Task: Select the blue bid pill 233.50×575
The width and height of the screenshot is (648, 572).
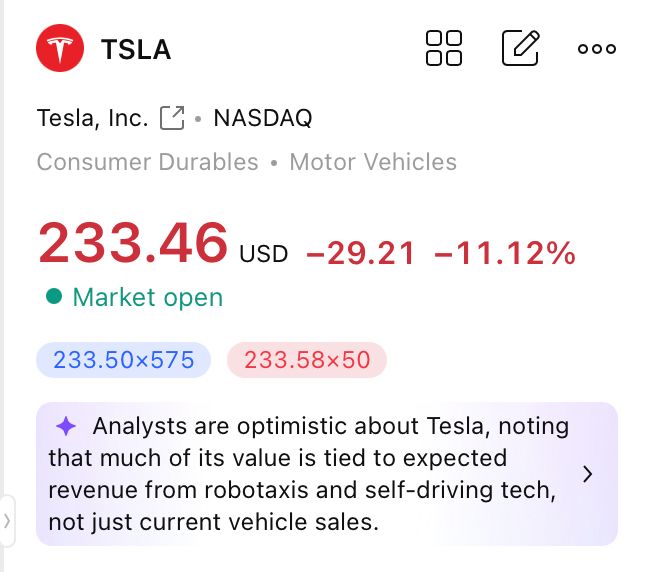Action: [x=124, y=360]
